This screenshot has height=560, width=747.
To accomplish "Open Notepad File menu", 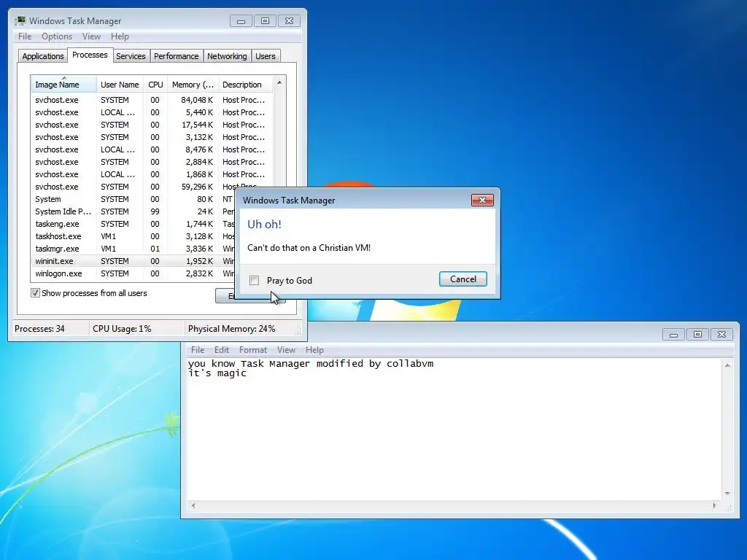I will [x=197, y=350].
